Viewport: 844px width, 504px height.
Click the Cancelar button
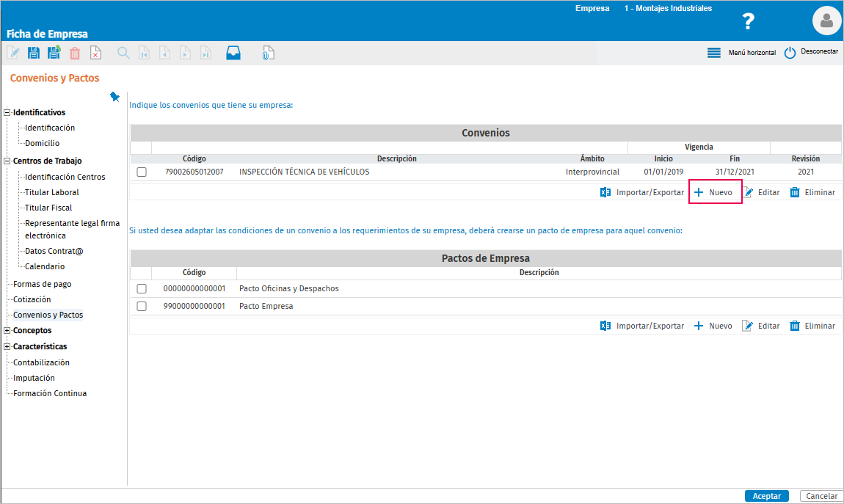821,496
